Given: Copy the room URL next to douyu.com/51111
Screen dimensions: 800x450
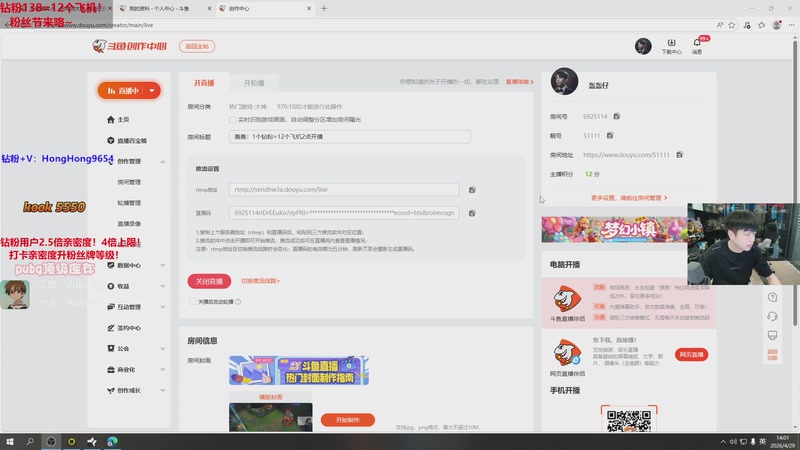Looking at the screenshot, I should point(679,155).
